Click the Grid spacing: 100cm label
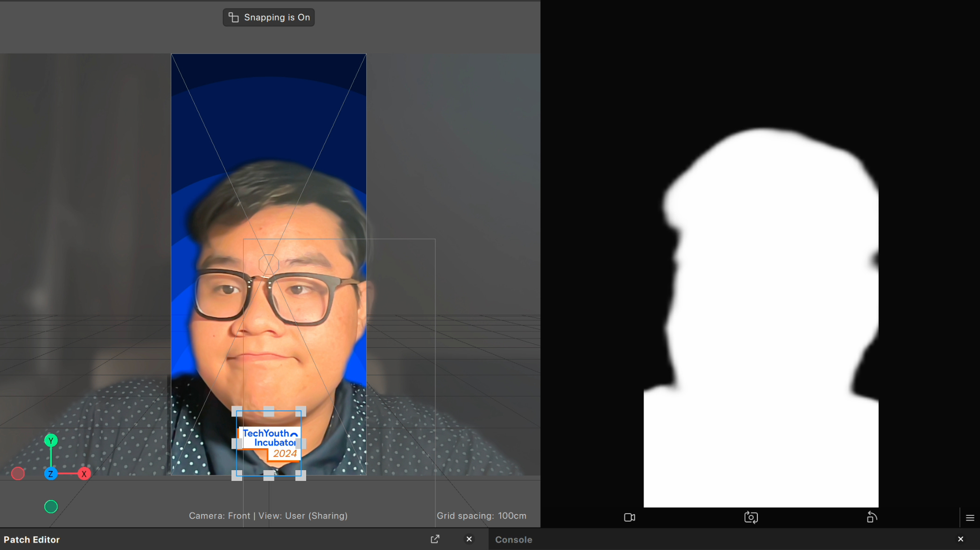 [x=482, y=516]
